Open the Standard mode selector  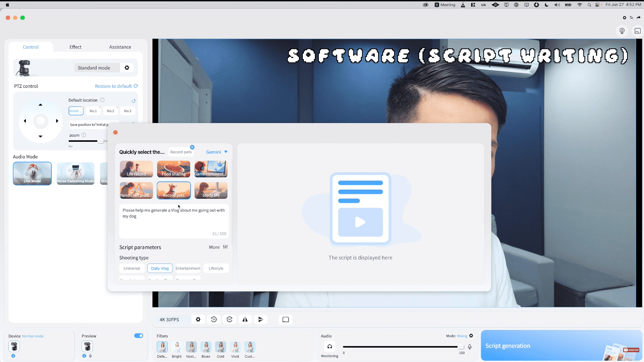point(94,68)
